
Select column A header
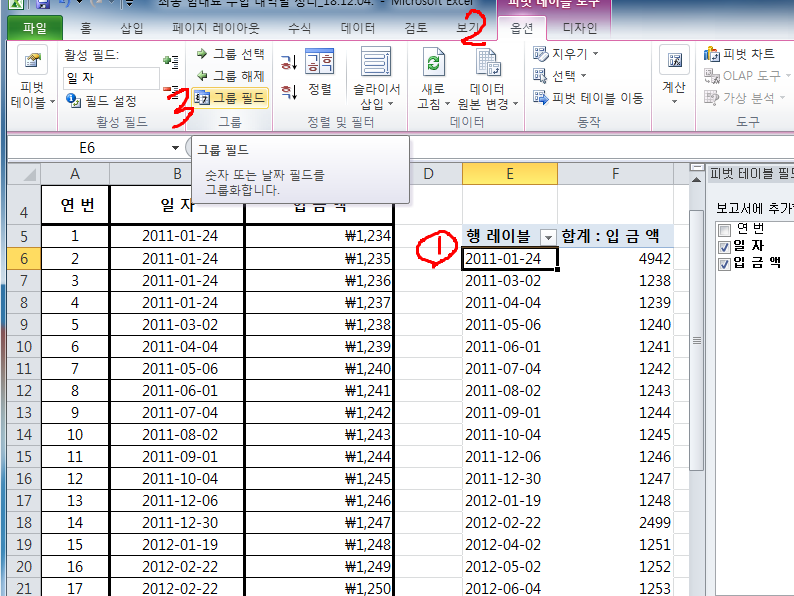point(75,174)
